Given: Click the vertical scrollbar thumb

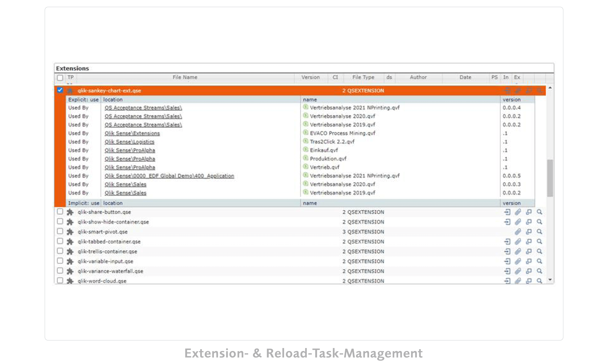Looking at the screenshot, I should [550, 178].
